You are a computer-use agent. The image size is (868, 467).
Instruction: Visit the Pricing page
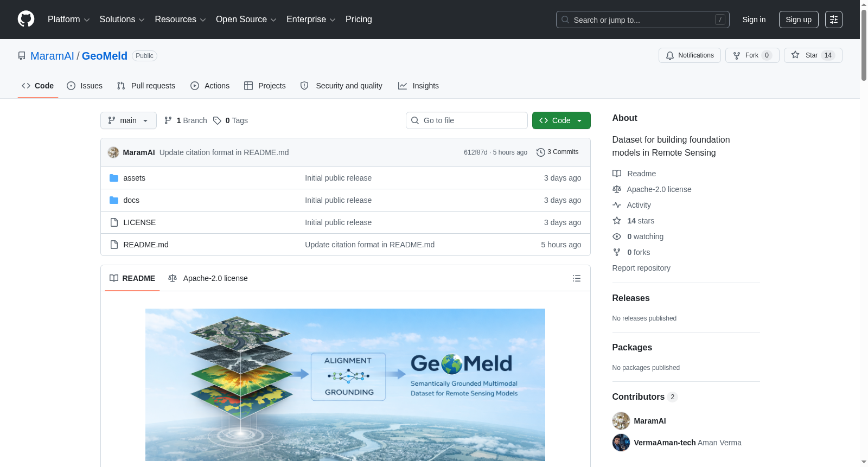point(359,20)
